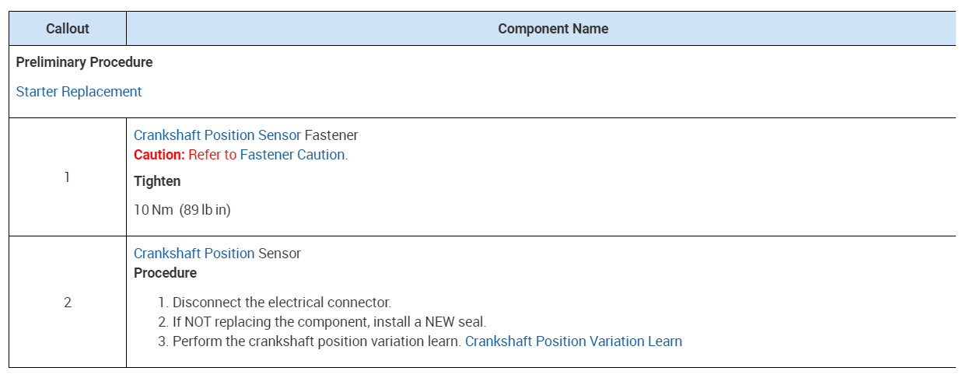Click callout number 2 cell
980x385 pixels.
67,303
